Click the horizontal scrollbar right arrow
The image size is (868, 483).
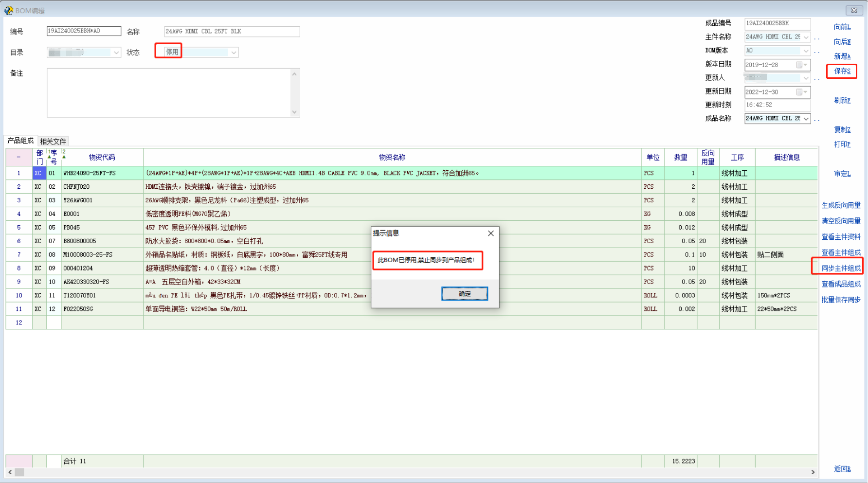(813, 472)
